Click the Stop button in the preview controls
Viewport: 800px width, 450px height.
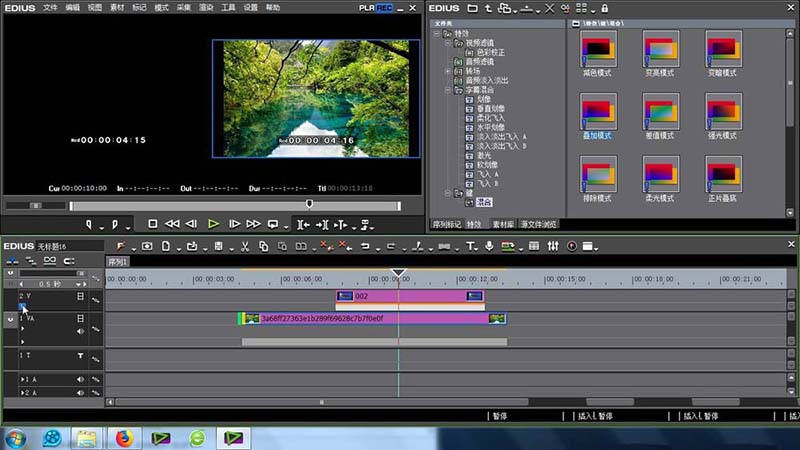tap(153, 224)
